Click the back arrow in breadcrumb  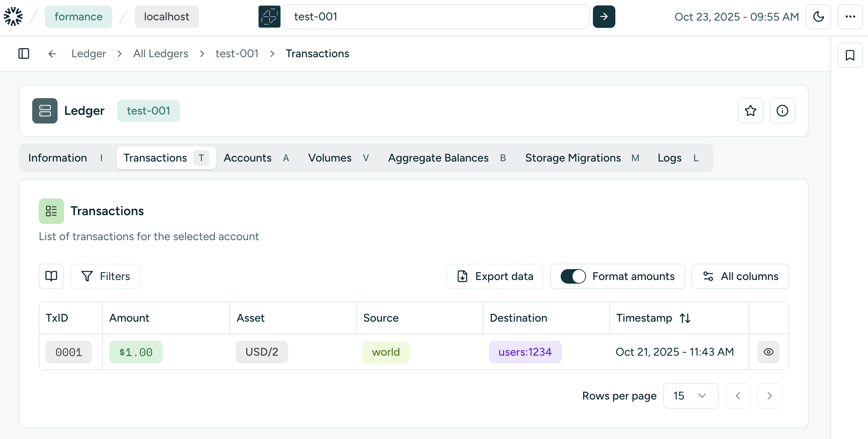[x=52, y=54]
